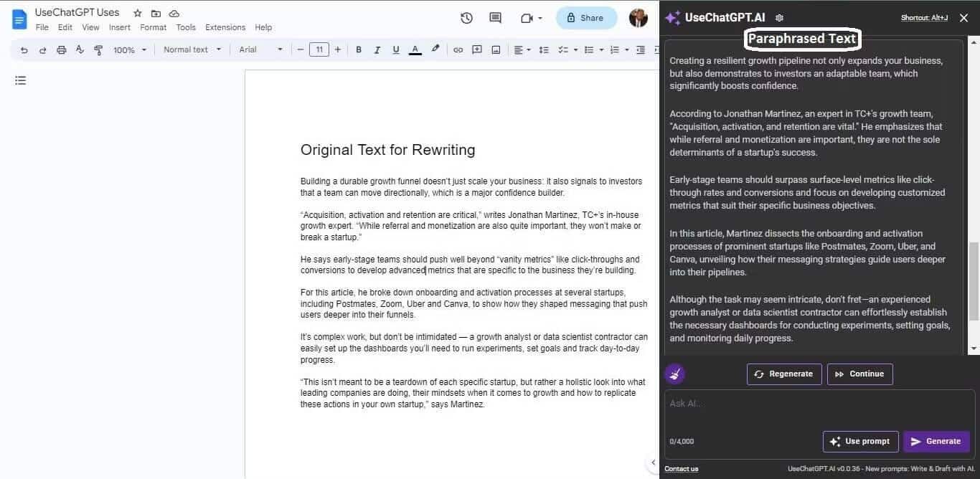Screen dimensions: 980x479
Task: Open the Normal text style dropdown
Action: (192, 49)
